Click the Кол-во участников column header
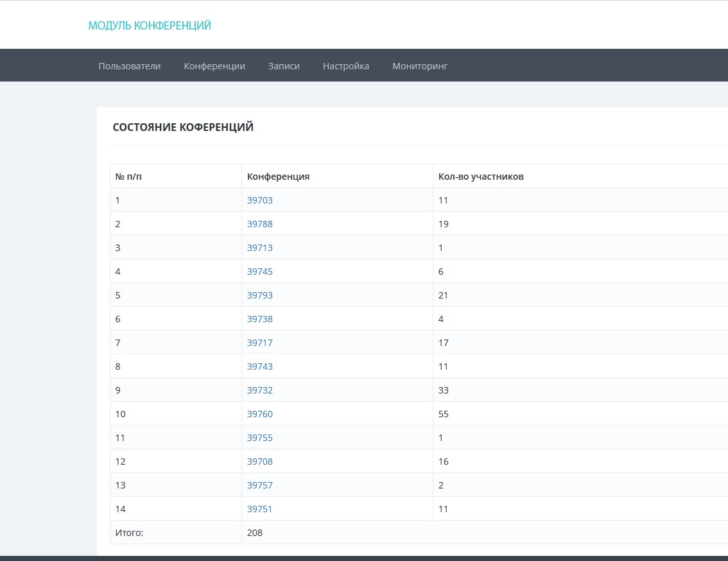The width and height of the screenshot is (728, 561). 481,177
